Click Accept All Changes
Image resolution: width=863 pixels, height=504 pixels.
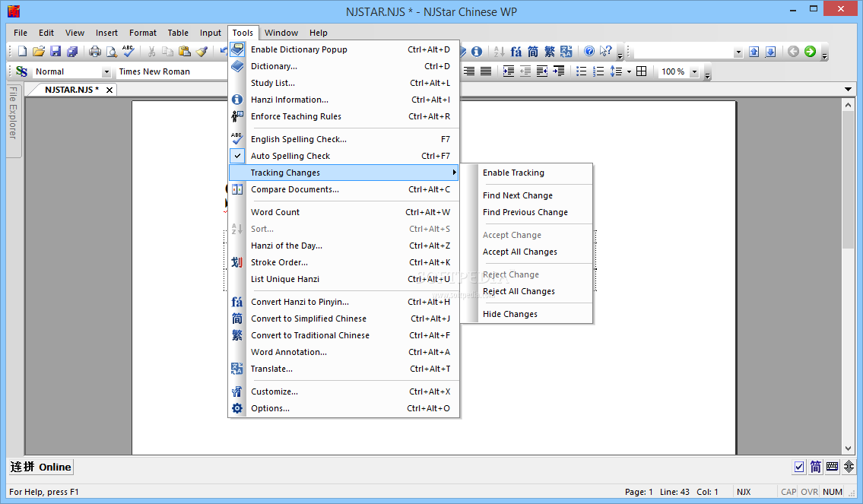[x=527, y=252]
